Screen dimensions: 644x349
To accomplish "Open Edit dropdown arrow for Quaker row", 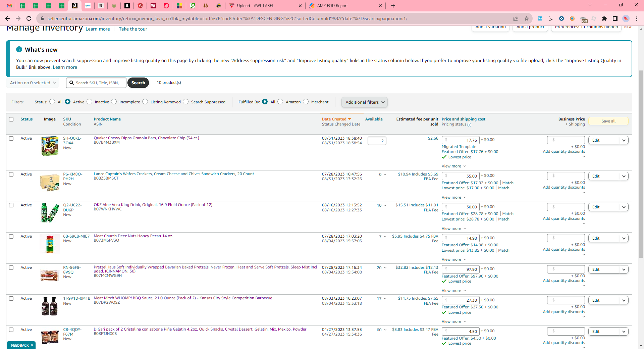I will tap(624, 140).
